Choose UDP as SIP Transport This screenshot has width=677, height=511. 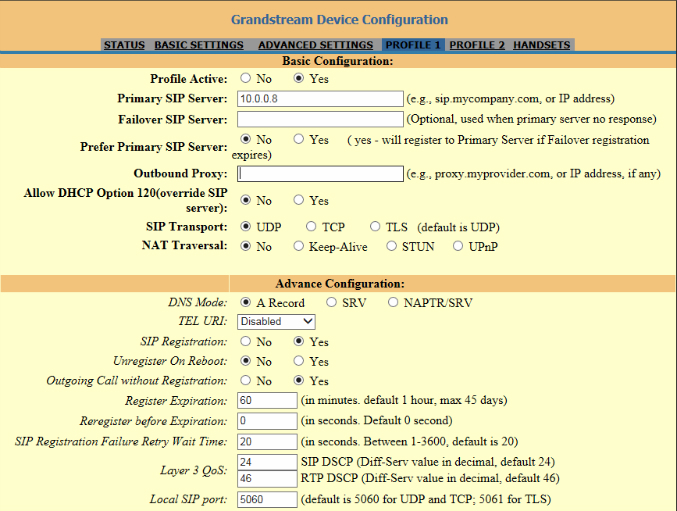click(246, 226)
